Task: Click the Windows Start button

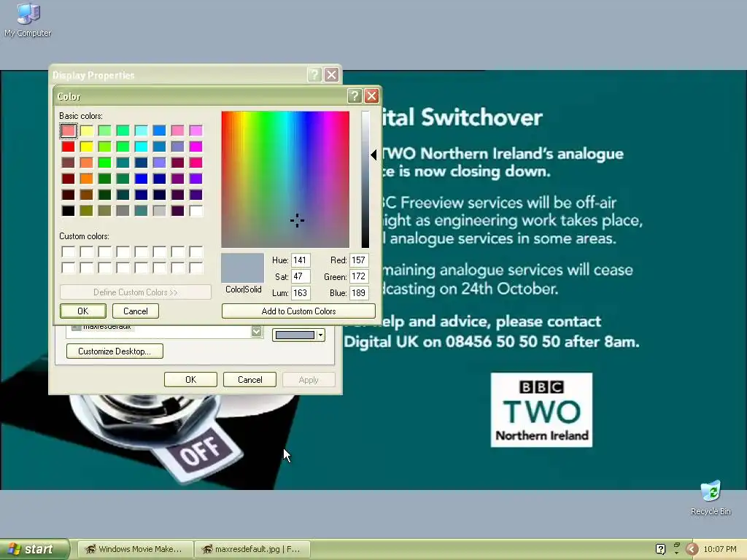Action: [x=34, y=549]
